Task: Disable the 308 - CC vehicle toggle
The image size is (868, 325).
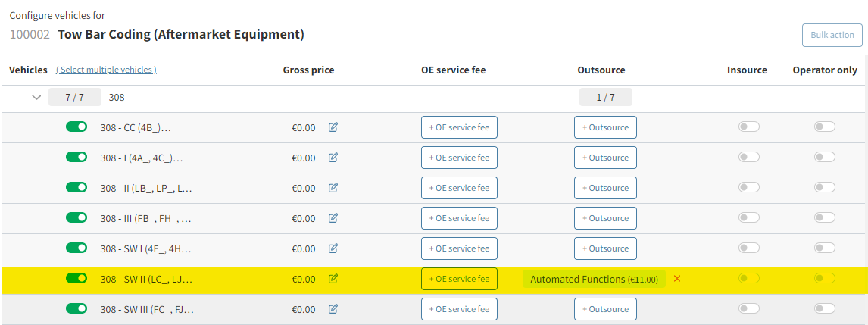Action: point(76,127)
